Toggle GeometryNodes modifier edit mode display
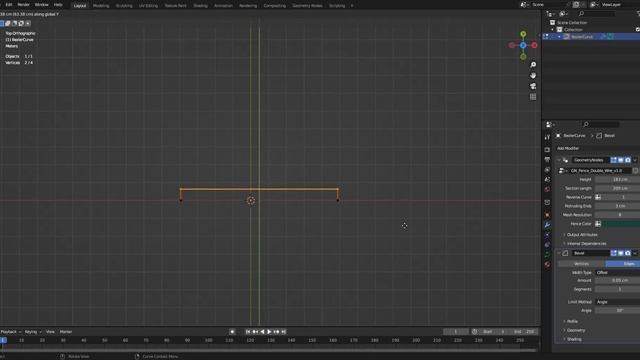The height and width of the screenshot is (360, 640). click(x=613, y=160)
